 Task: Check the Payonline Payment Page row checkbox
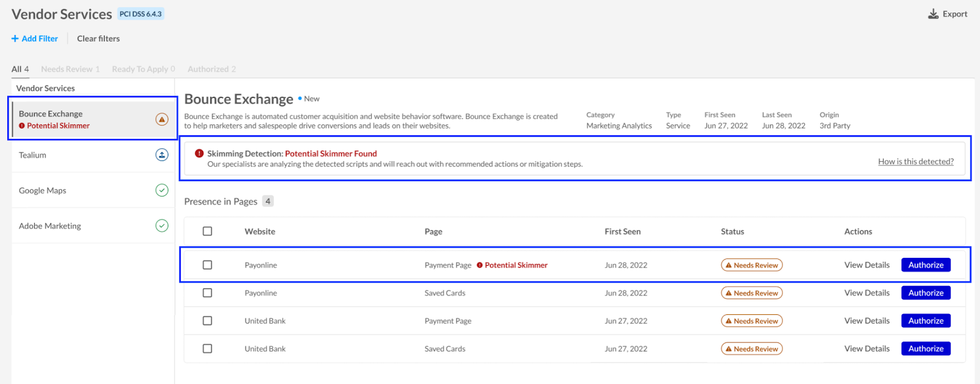(208, 265)
